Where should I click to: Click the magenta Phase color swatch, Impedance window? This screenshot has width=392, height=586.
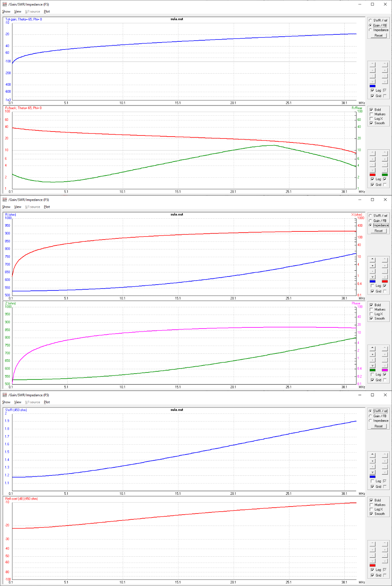coord(385,370)
